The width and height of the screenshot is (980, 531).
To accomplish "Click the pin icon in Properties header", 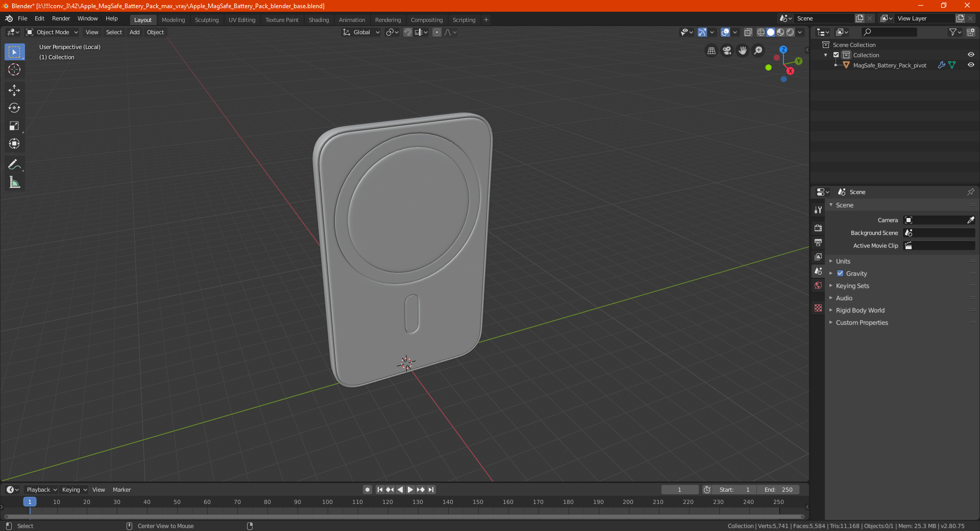I will (970, 192).
